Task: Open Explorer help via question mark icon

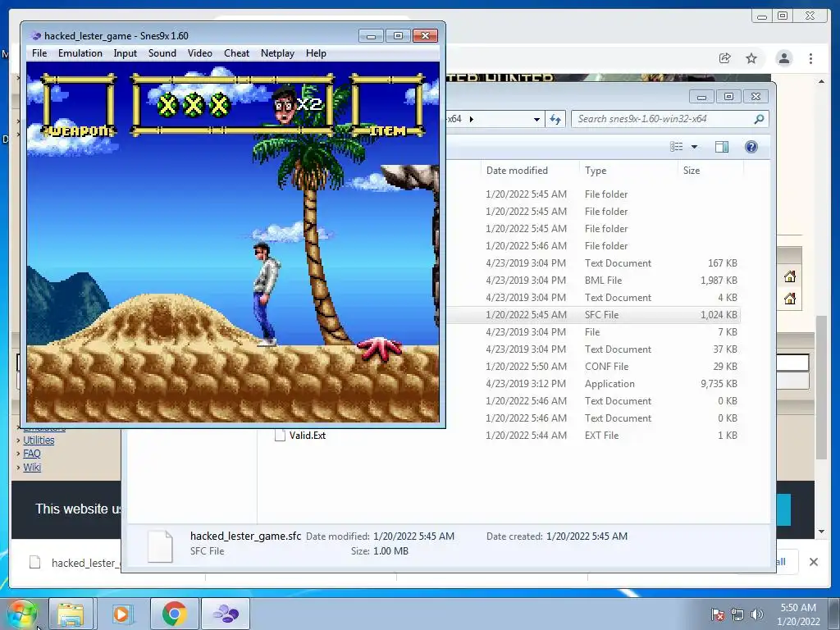Action: (x=751, y=147)
